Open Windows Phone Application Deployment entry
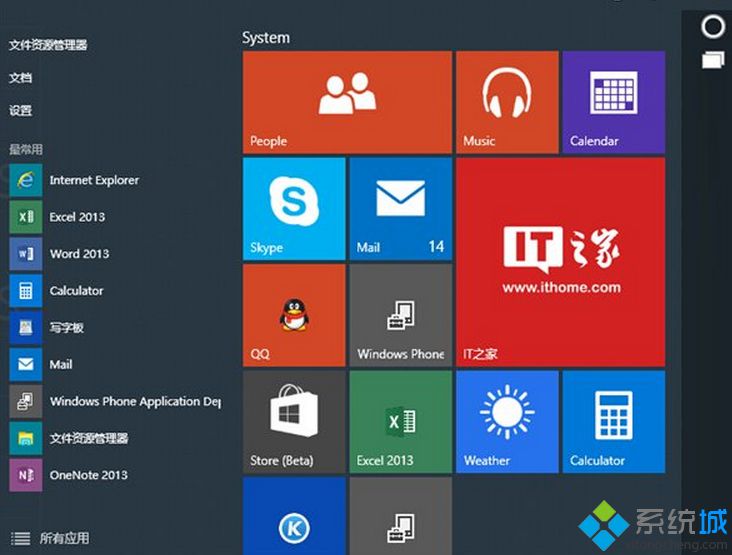Image resolution: width=732 pixels, height=555 pixels. 115,401
